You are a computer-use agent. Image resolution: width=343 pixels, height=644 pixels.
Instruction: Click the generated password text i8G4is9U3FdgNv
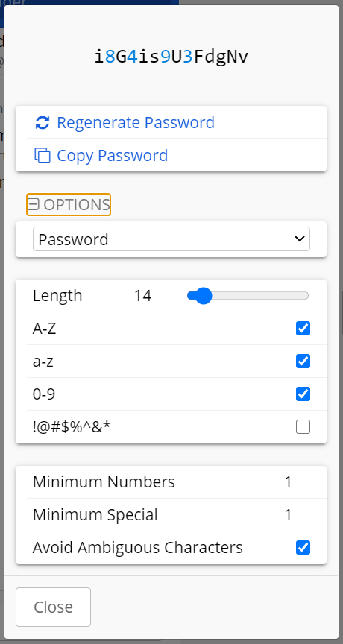pos(171,57)
